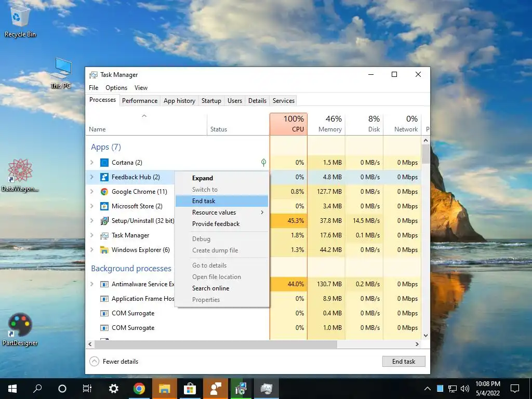Viewport: 532px width, 399px height.
Task: Open Task View on taskbar
Action: coord(87,389)
